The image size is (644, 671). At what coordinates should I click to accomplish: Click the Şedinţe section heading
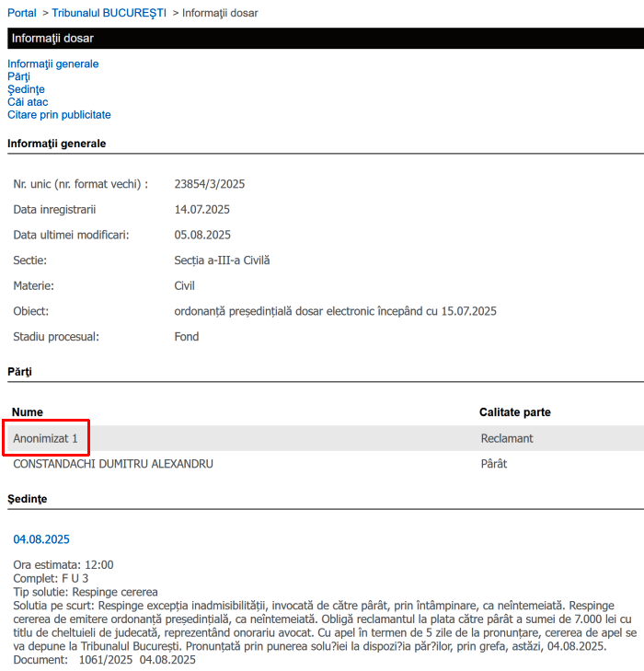point(27,499)
